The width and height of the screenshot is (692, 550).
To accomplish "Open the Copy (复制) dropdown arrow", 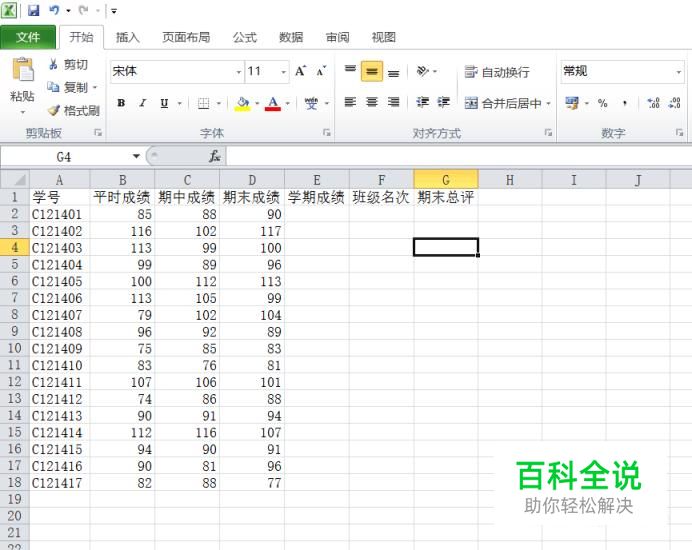I will tap(95, 87).
